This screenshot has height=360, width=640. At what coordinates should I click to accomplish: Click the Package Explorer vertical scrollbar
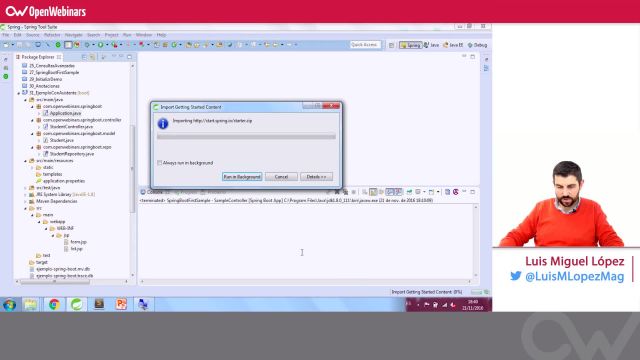point(132,169)
